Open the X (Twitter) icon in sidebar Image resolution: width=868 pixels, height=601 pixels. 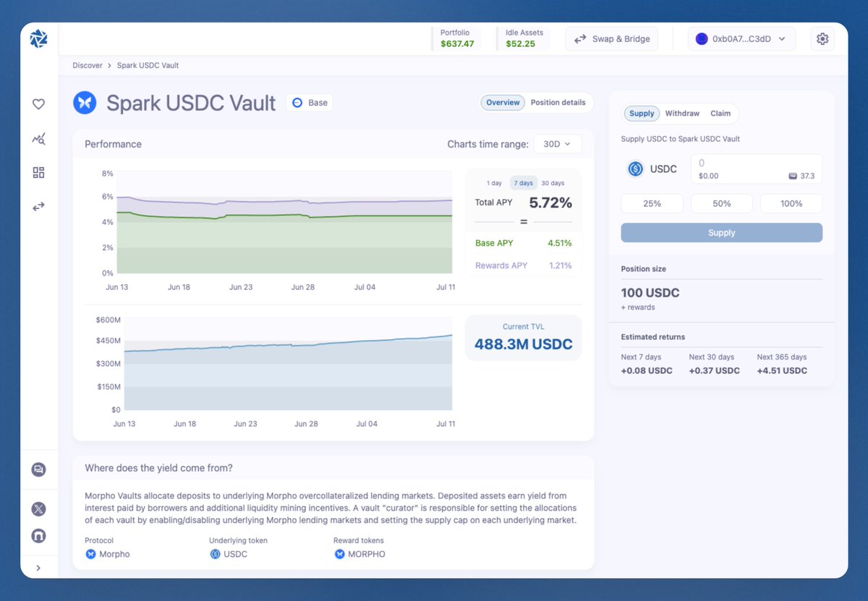tap(38, 508)
